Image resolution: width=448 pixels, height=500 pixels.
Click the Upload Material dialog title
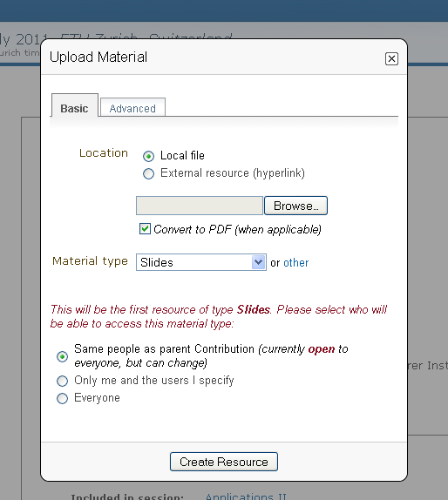[x=98, y=57]
